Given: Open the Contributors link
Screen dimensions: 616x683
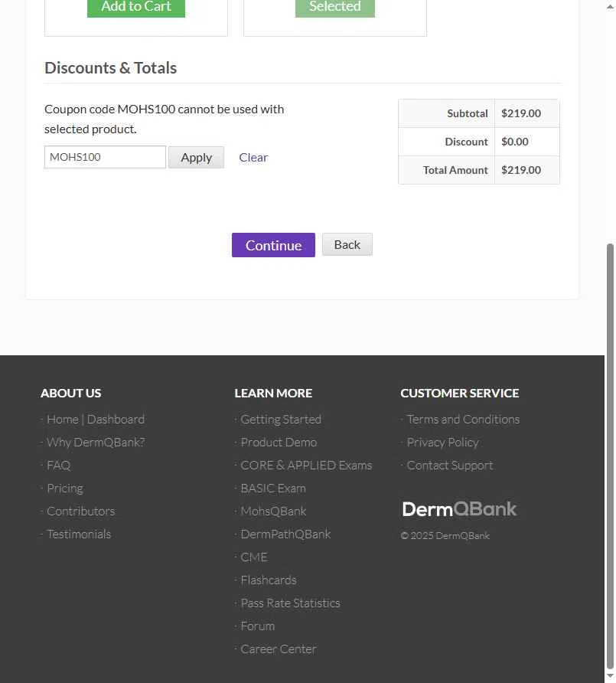Looking at the screenshot, I should tap(81, 511).
